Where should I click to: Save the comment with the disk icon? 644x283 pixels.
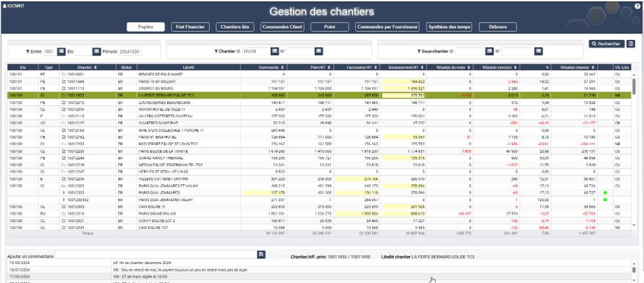(261, 254)
